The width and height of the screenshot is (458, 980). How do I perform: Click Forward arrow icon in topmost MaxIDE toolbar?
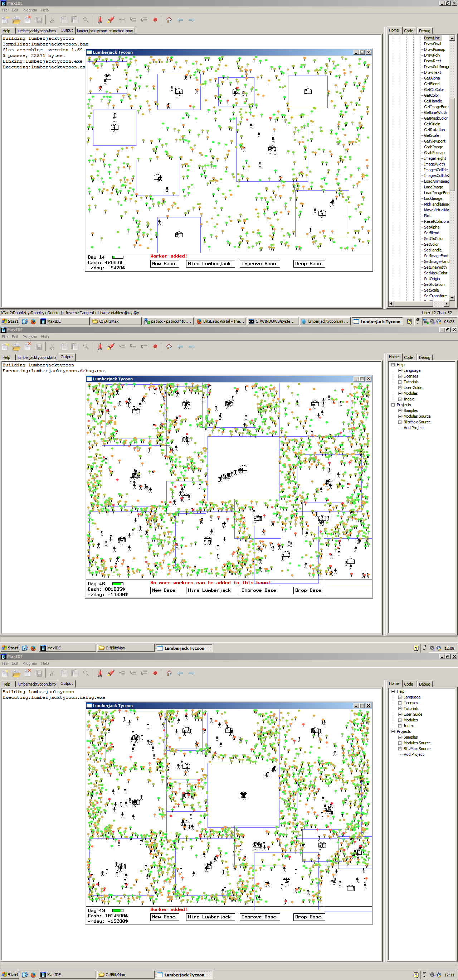click(191, 20)
